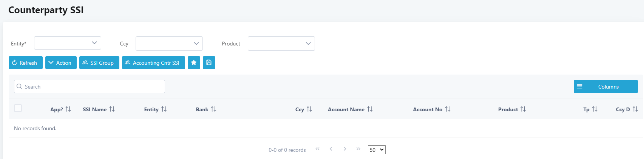Go to next page arrow
This screenshot has width=644, height=159.
pyautogui.click(x=345, y=149)
